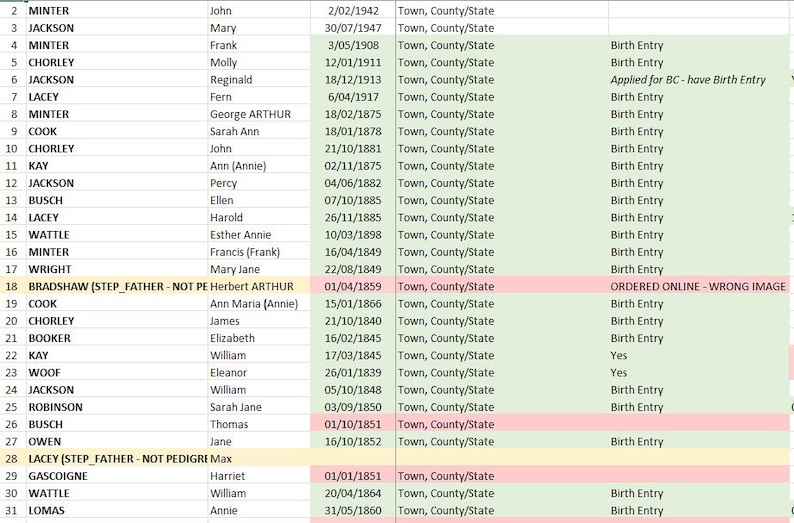The width and height of the screenshot is (794, 523).
Task: Select date cell 26/01/1839
Action: point(353,373)
